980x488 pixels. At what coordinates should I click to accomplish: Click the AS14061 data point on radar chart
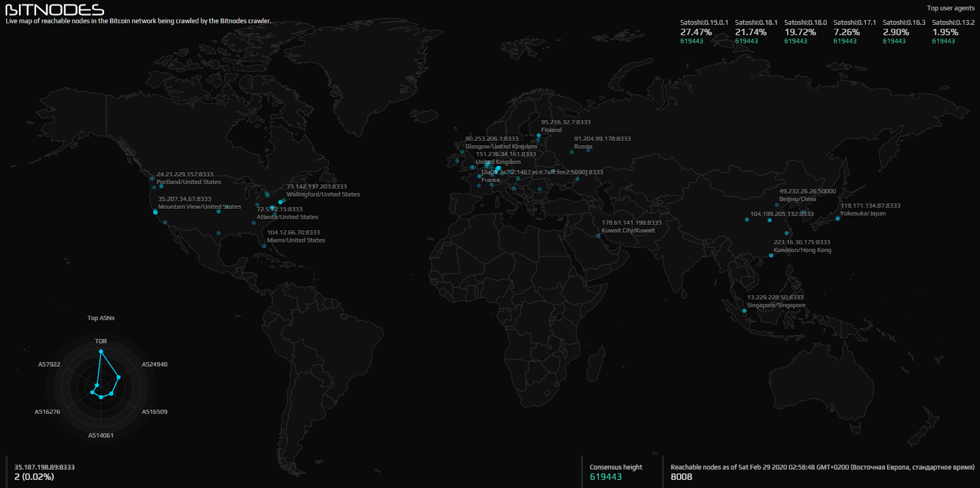[101, 397]
